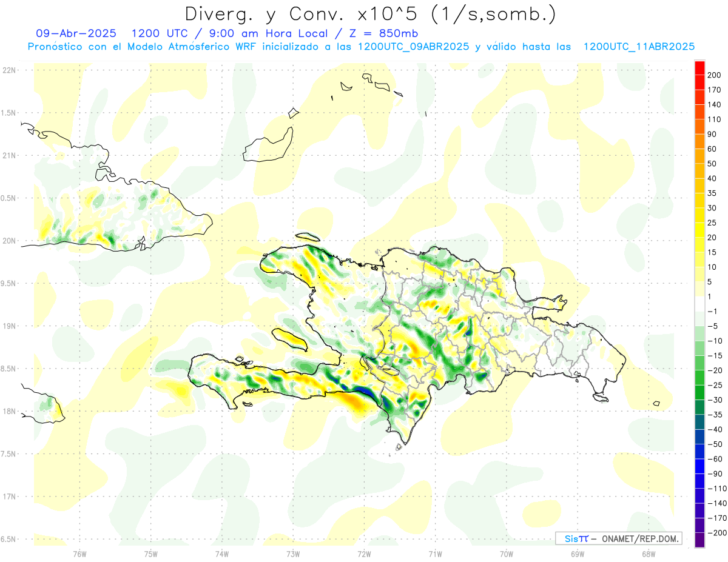Click the color bar value '50'

[x=712, y=164]
